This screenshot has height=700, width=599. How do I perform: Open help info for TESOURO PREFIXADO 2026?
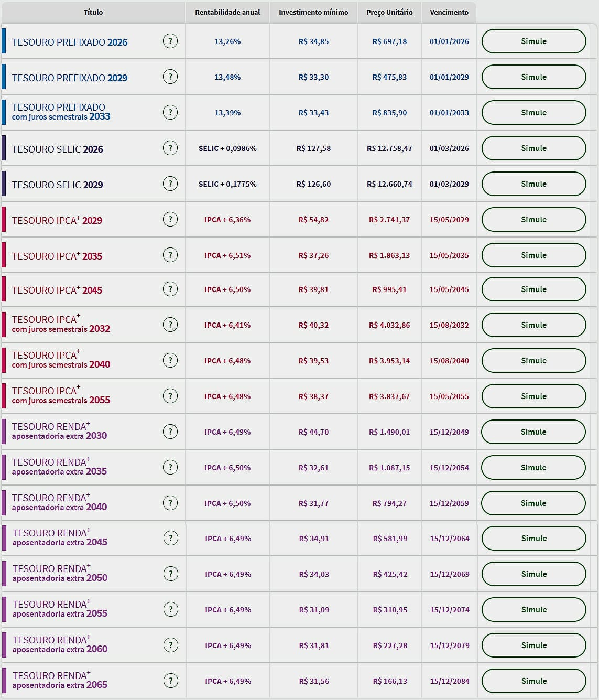coord(170,41)
